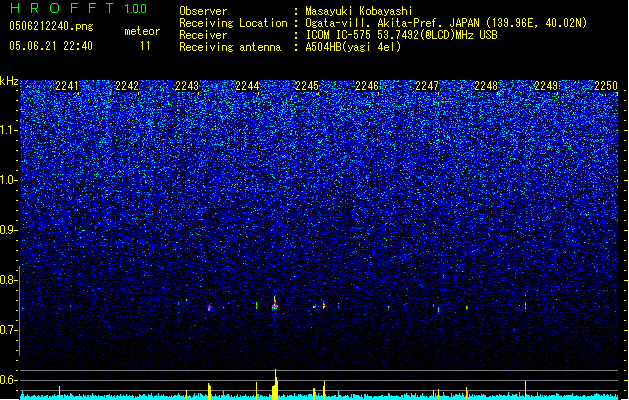This screenshot has height=400, width=629.
Task: Click the 1.1 kHz axis tick label
Action: (9, 130)
